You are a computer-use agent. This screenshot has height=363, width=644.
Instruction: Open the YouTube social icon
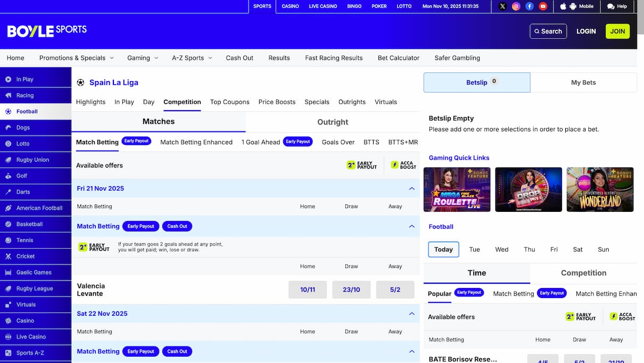click(543, 6)
